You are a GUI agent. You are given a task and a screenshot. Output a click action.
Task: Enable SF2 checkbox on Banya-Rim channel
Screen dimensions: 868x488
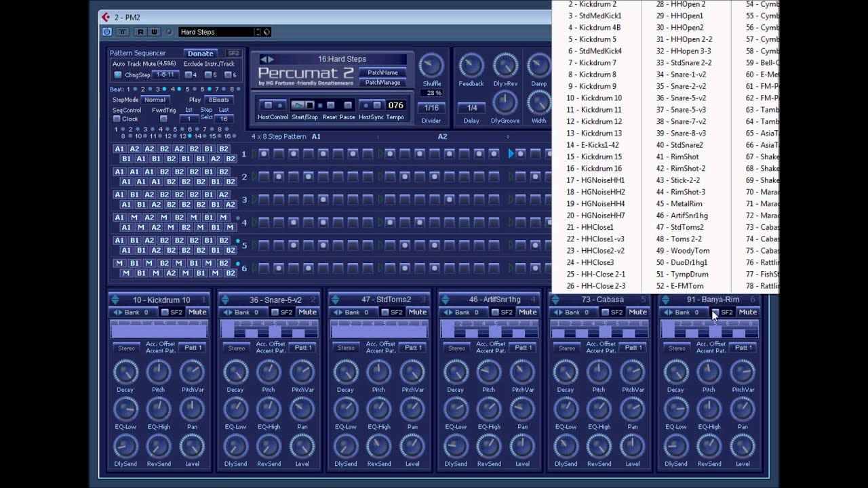point(715,312)
